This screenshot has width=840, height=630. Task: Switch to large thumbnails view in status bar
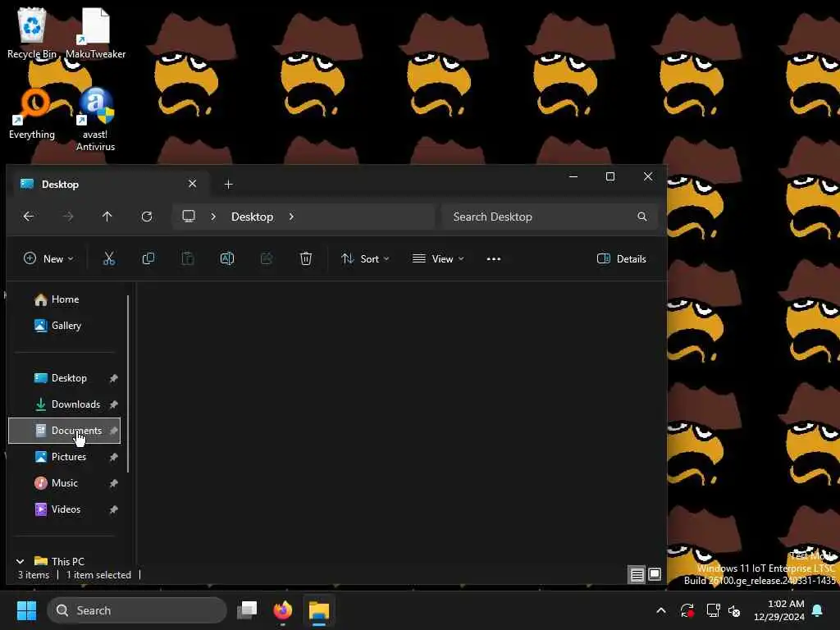[x=655, y=575]
